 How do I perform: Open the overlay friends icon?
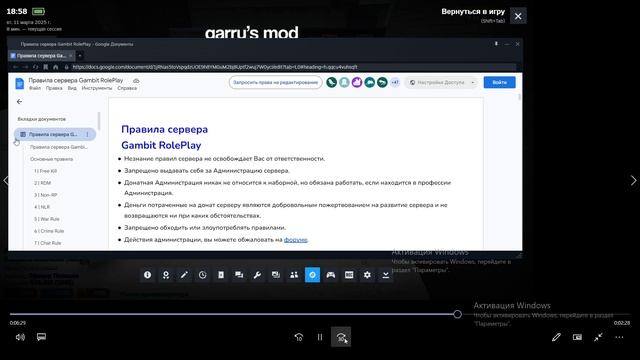click(x=294, y=275)
